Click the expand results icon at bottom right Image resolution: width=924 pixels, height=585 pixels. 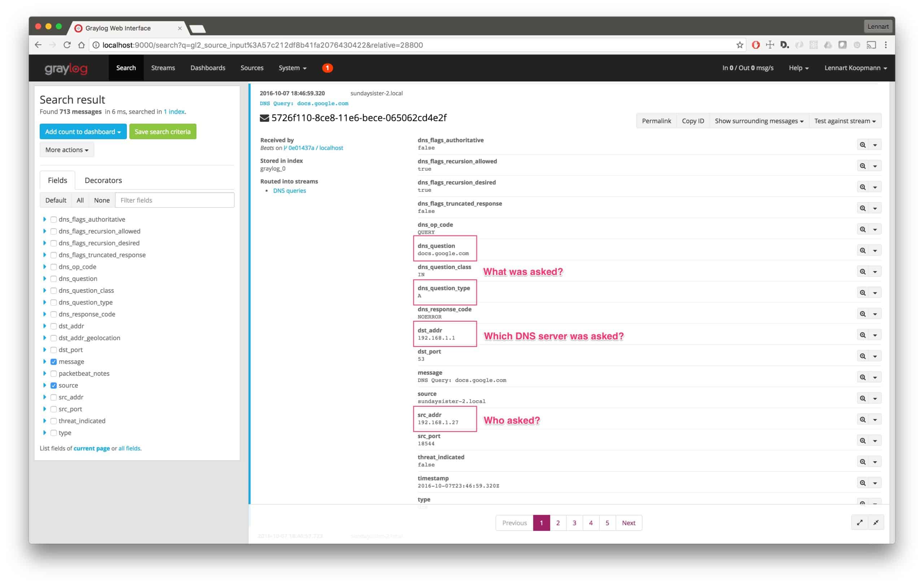[x=859, y=523]
